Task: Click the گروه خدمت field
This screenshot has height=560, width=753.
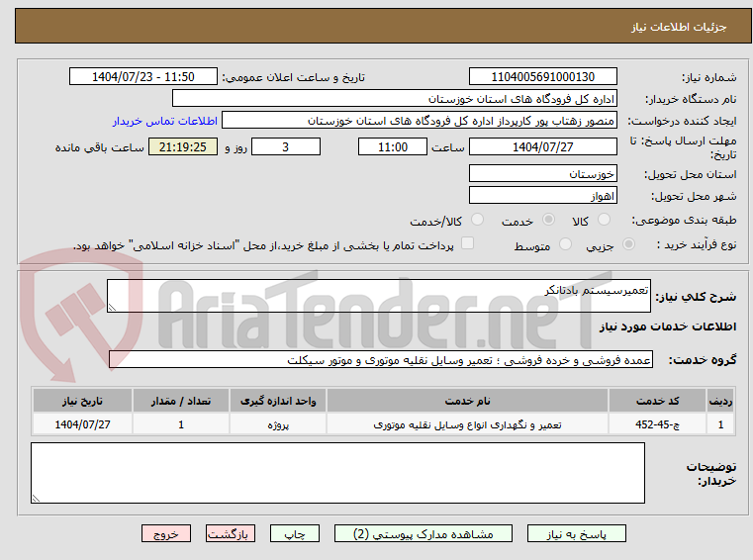Action: point(381,360)
